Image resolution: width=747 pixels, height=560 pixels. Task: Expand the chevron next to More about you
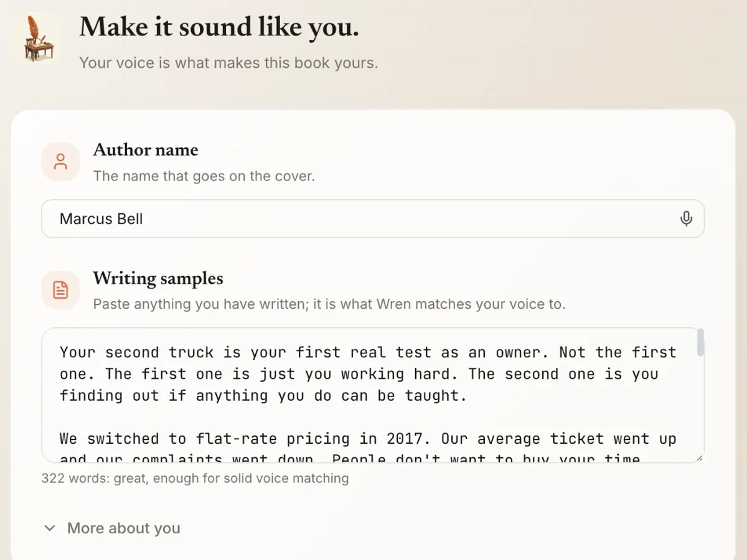pos(50,528)
